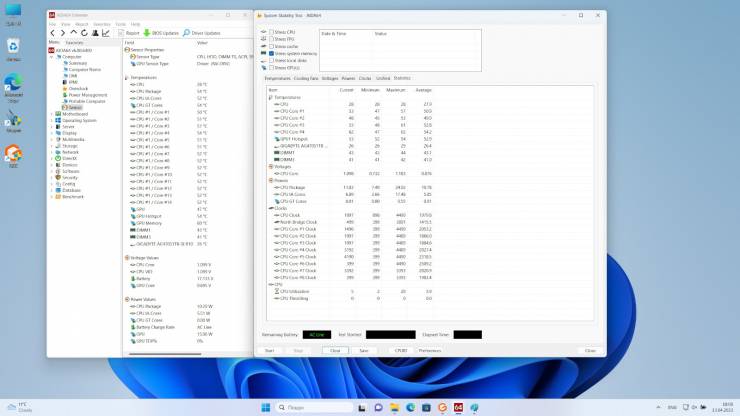
Task: Expand the Display tree node
Action: [52, 133]
